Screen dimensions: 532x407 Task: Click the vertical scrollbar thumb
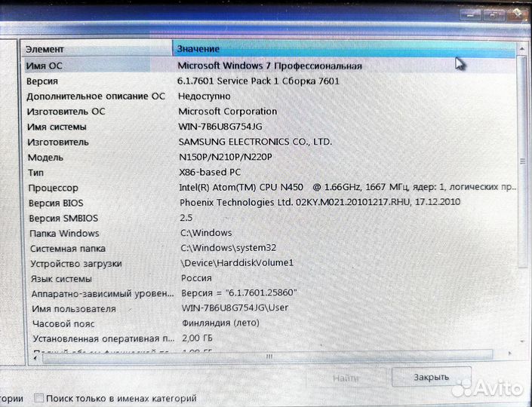[522, 161]
